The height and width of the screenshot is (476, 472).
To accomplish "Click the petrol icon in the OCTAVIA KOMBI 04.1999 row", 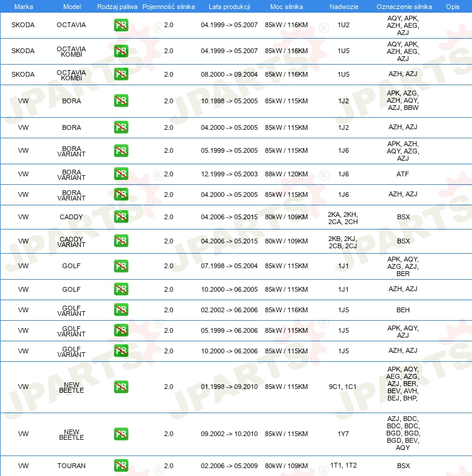I will click(121, 51).
